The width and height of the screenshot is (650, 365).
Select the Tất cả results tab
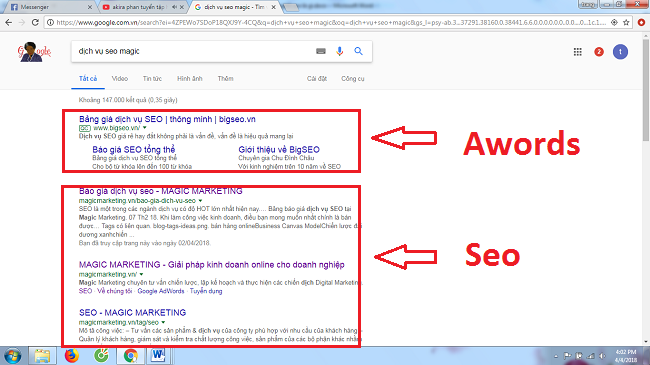[x=88, y=78]
